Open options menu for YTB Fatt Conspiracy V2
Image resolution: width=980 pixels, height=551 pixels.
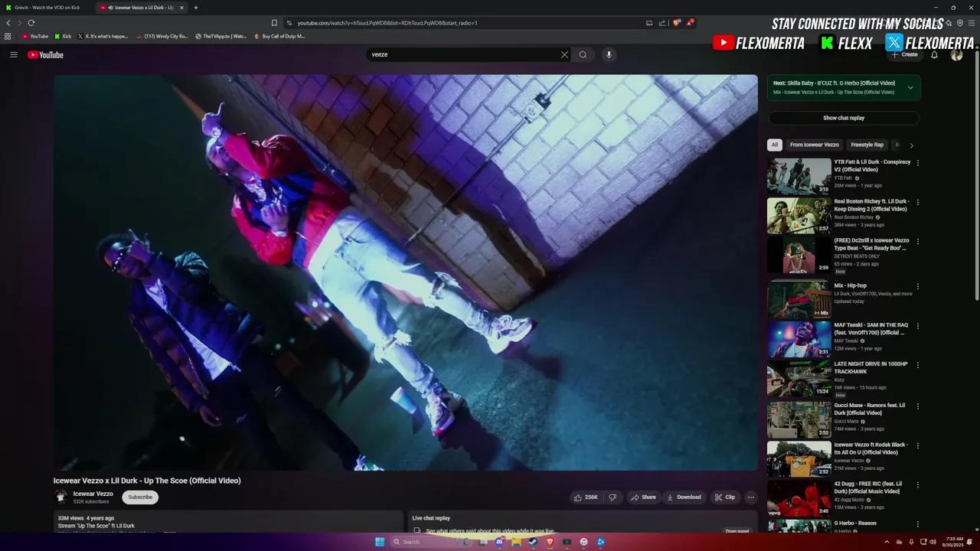tap(918, 163)
